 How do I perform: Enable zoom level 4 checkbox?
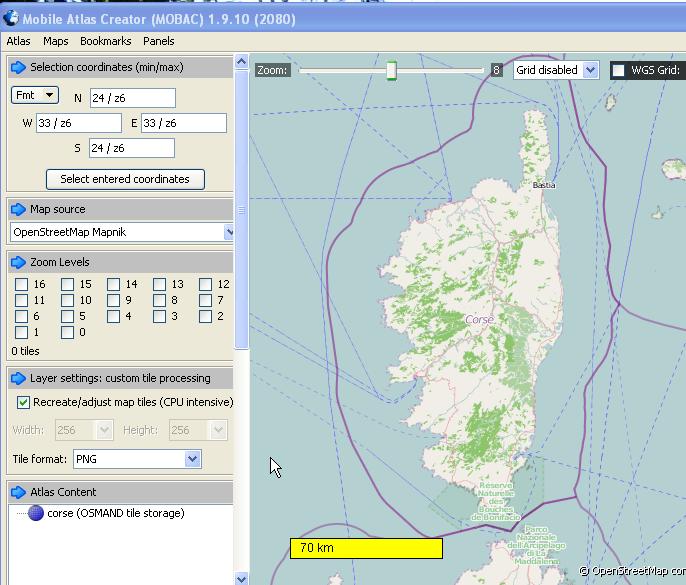(x=113, y=316)
